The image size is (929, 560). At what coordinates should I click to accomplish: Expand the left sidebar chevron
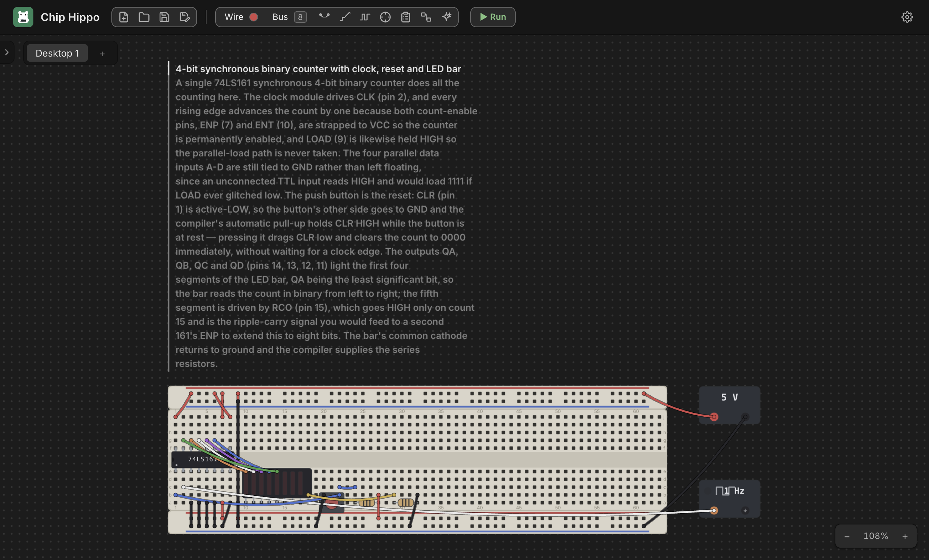(x=7, y=52)
